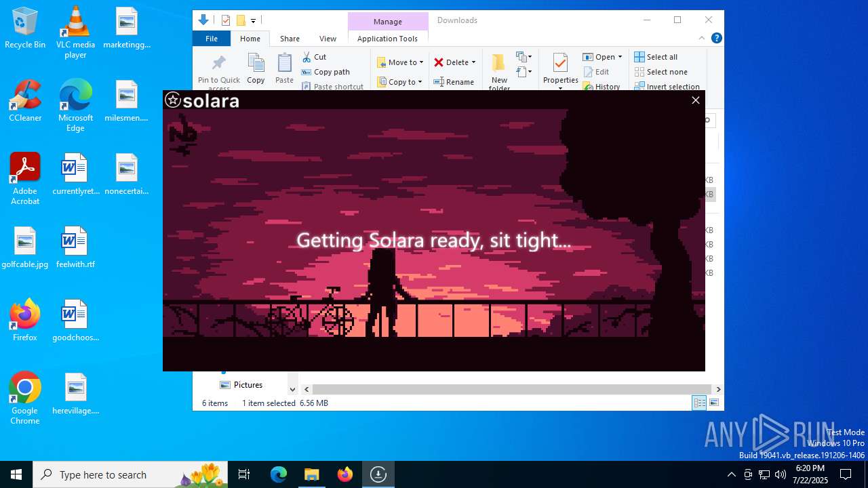This screenshot has width=868, height=488.
Task: Close the Solara loading window
Action: 695,100
